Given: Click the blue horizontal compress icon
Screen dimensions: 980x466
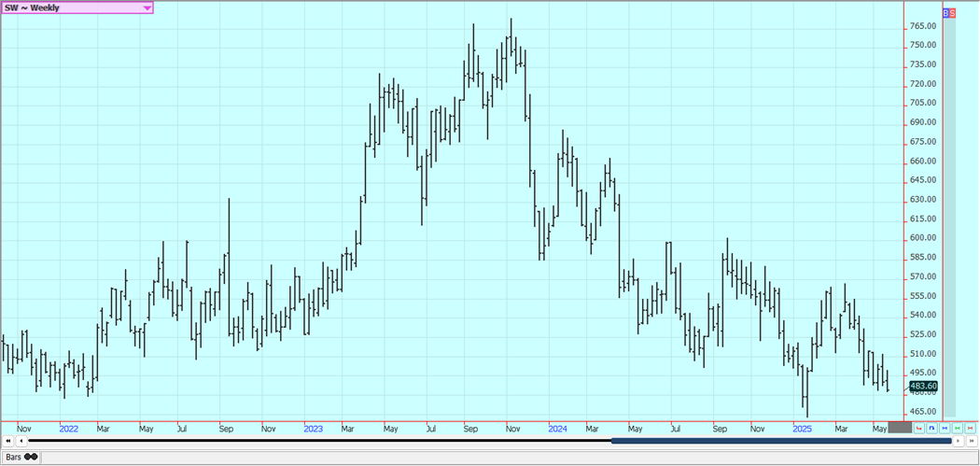Looking at the screenshot, I should point(945,429).
